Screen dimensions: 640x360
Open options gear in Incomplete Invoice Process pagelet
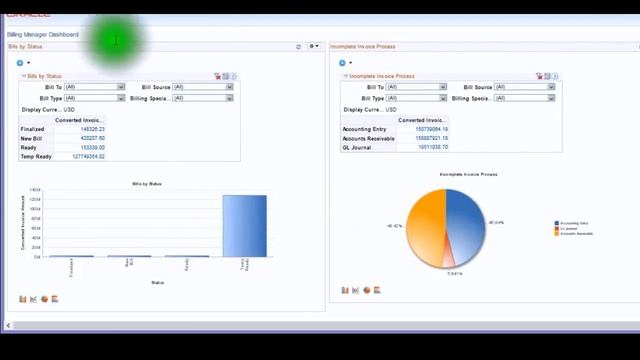pos(342,63)
